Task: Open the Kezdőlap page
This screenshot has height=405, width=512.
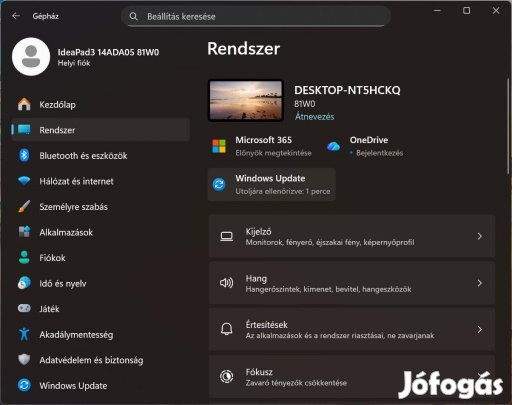Action: [x=101, y=104]
